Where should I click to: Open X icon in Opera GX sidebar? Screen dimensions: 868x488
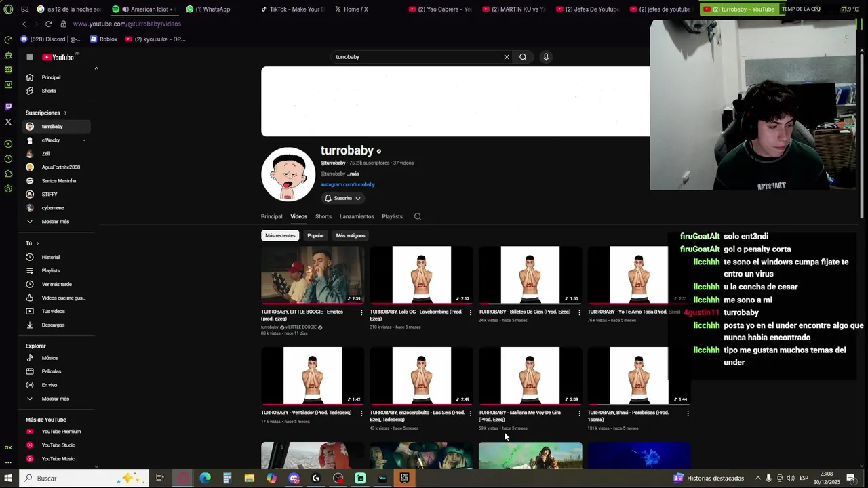pos(8,122)
